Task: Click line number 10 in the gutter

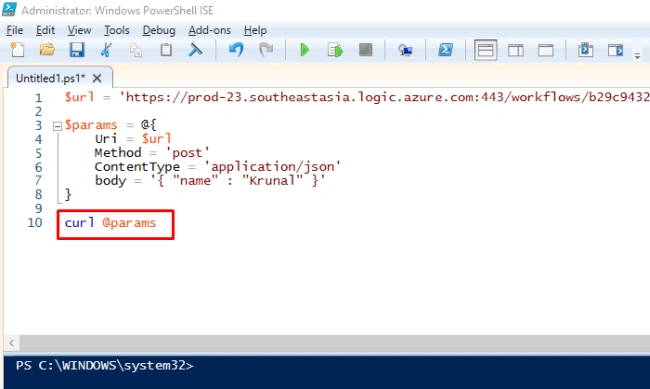Action: [35, 223]
